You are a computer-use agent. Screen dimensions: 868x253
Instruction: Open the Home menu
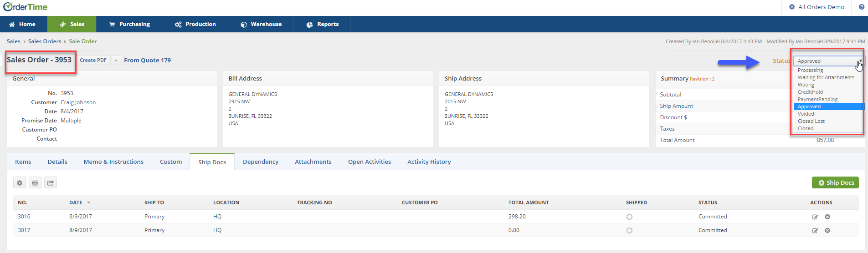pyautogui.click(x=23, y=24)
